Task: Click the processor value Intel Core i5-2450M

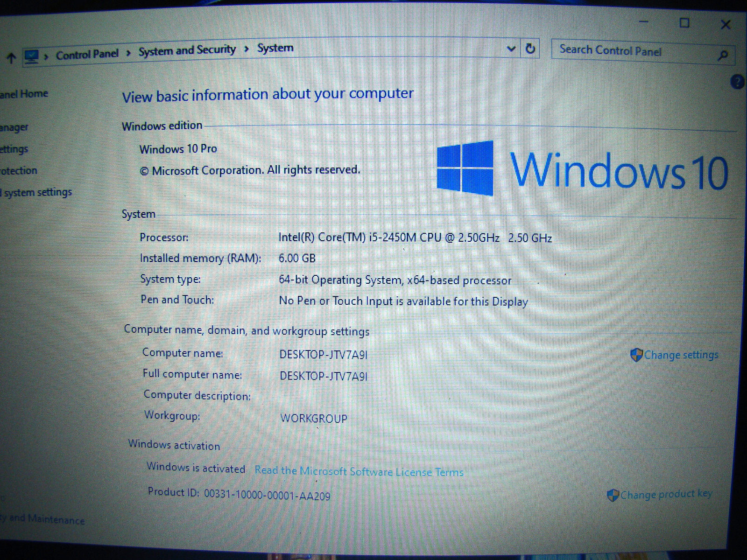Action: coord(415,238)
